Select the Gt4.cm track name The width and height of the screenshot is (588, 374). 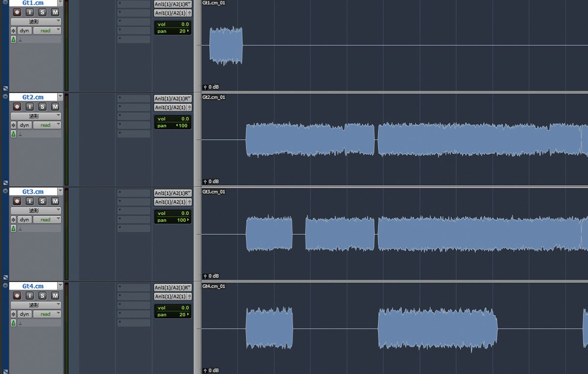tap(33, 286)
